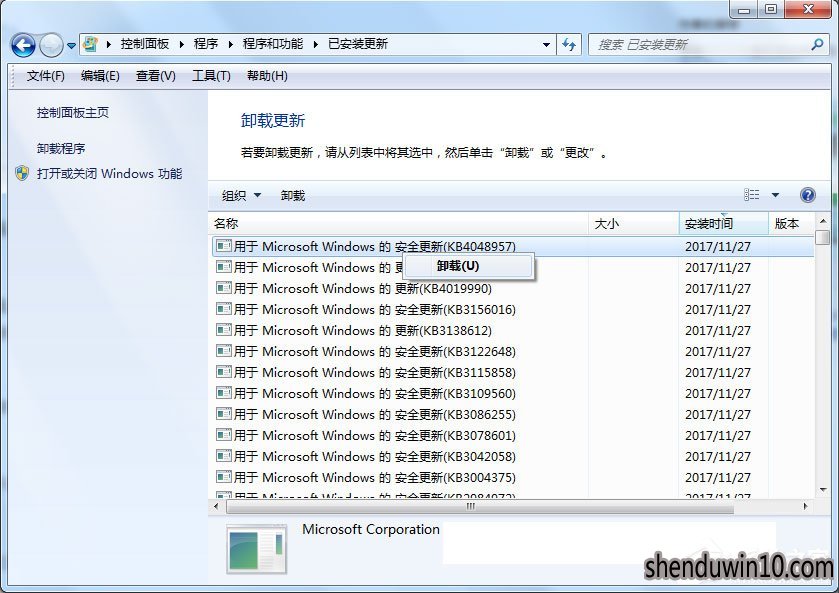Expand the arrow after 控制面板 breadcrumb
Image resolution: width=839 pixels, height=593 pixels.
point(182,44)
